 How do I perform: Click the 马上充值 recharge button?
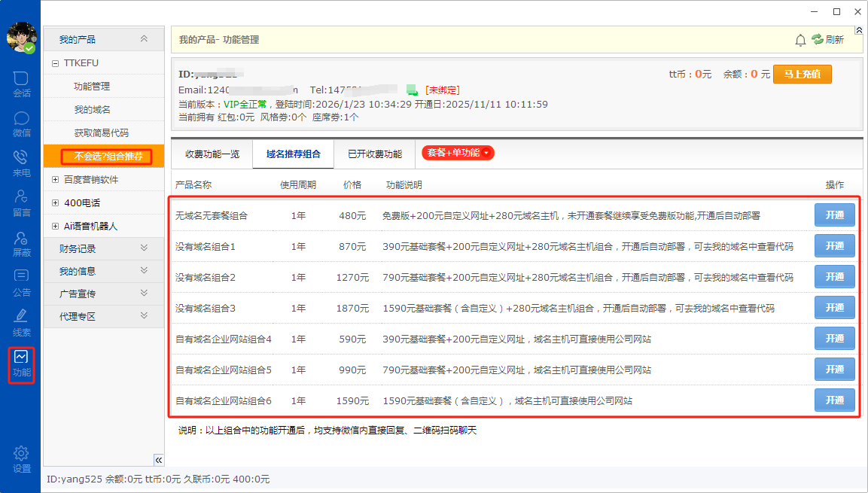(x=802, y=74)
